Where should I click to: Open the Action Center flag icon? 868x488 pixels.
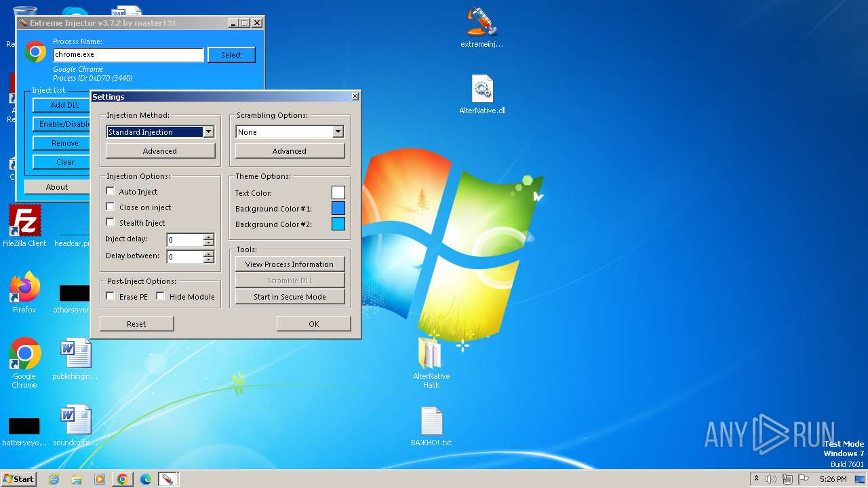tap(804, 479)
